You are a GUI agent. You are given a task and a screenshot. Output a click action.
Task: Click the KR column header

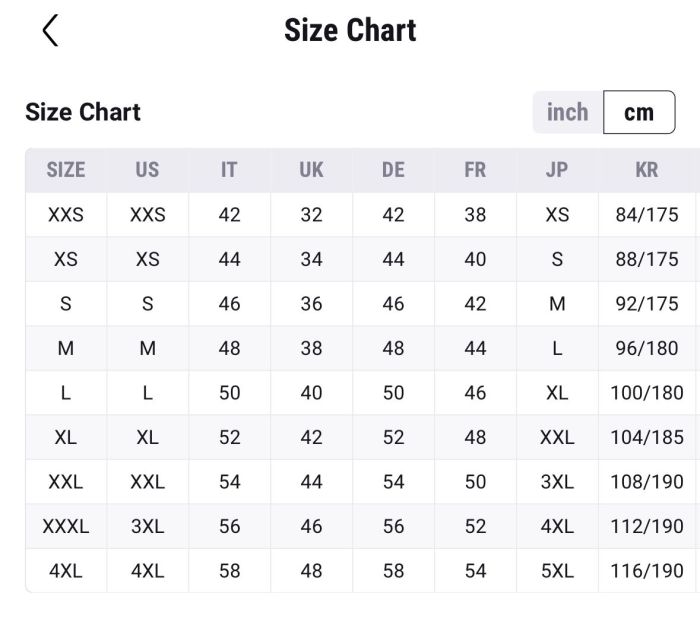coord(647,170)
